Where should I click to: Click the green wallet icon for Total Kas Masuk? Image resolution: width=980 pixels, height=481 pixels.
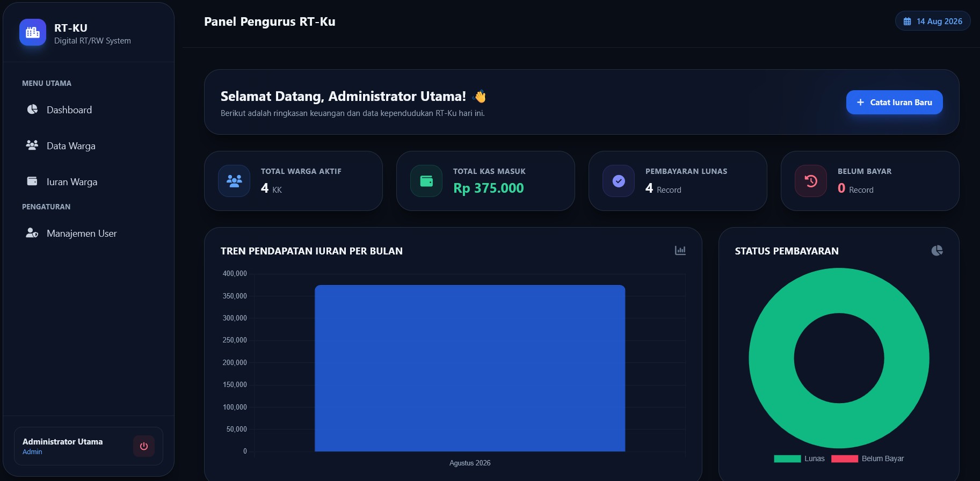click(x=426, y=181)
